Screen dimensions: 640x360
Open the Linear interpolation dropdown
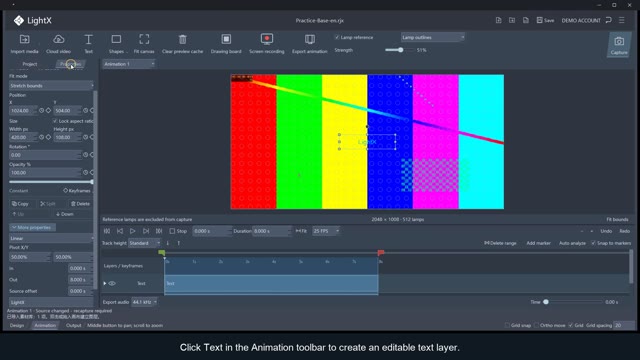pyautogui.click(x=51, y=238)
